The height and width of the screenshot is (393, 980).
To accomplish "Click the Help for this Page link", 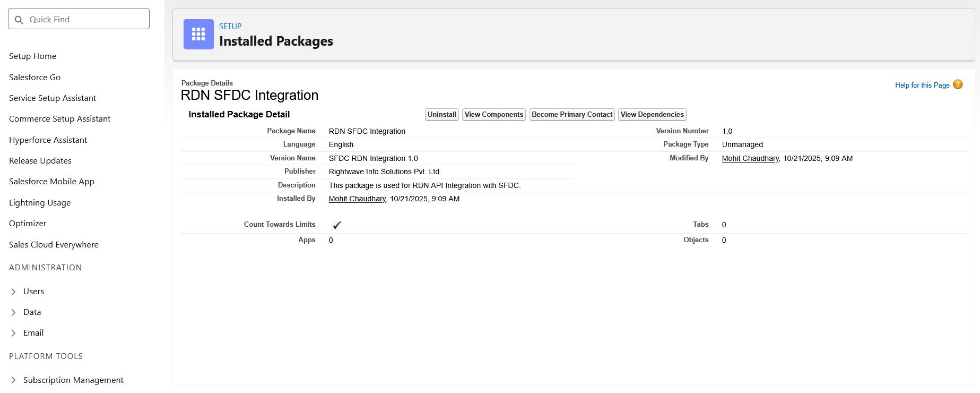I will tap(922, 86).
